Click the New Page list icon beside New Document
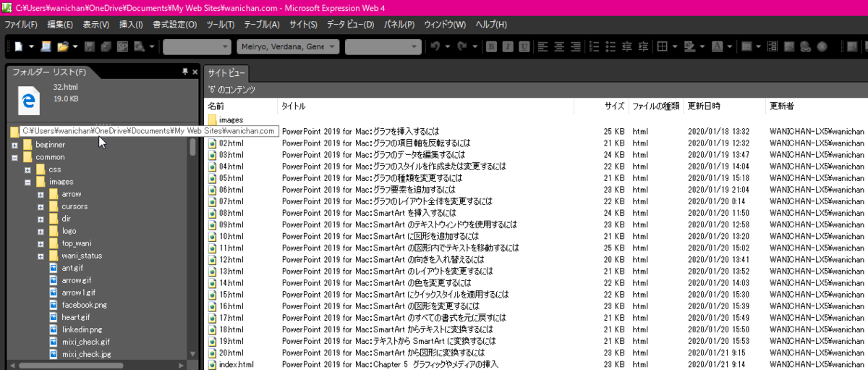The height and width of the screenshot is (370, 868). click(x=46, y=46)
